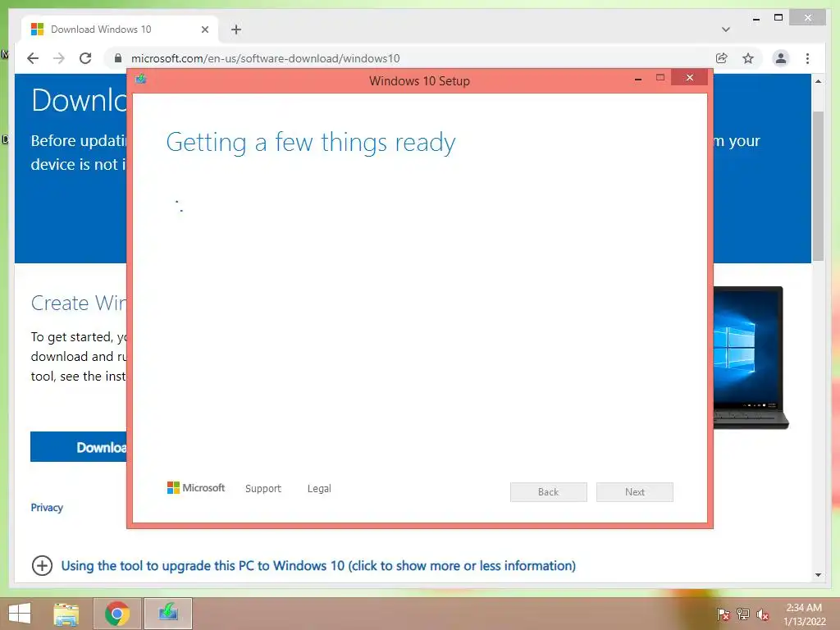Expand the upgrade info plus circle
The width and height of the screenshot is (840, 630).
click(43, 566)
